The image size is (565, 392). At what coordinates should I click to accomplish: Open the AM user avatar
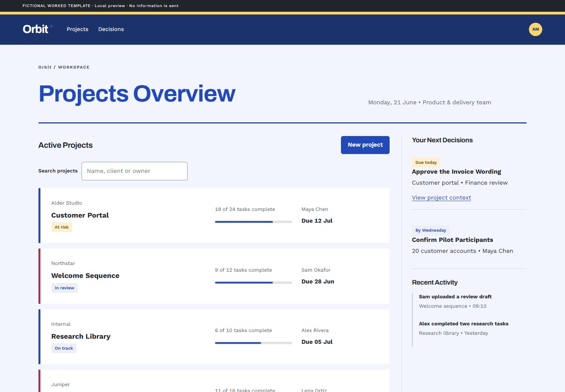tap(536, 29)
